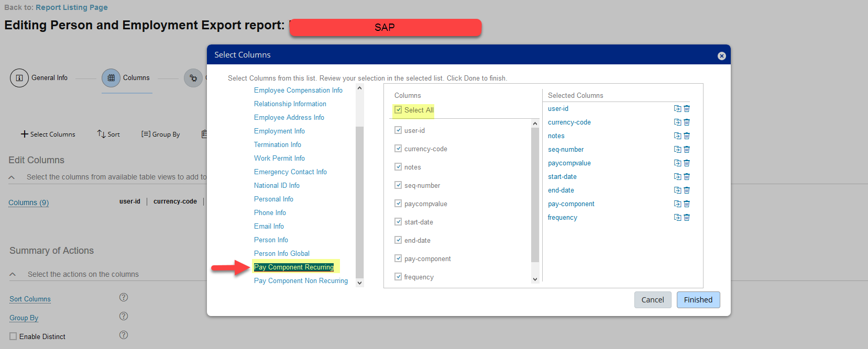Click the move icon for end-date
868x349 pixels.
tap(677, 190)
